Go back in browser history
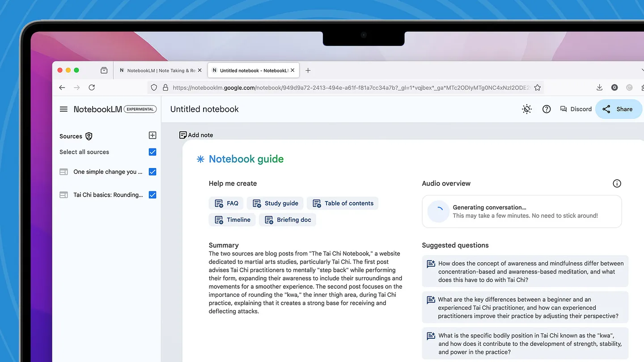 click(62, 88)
